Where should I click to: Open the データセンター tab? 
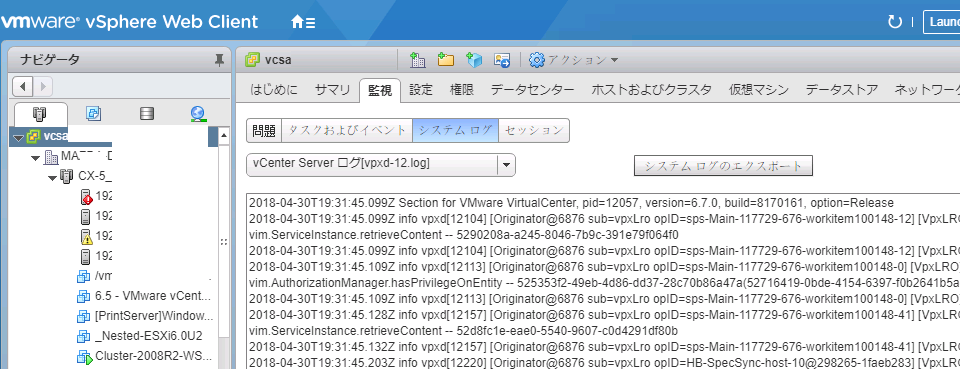533,90
